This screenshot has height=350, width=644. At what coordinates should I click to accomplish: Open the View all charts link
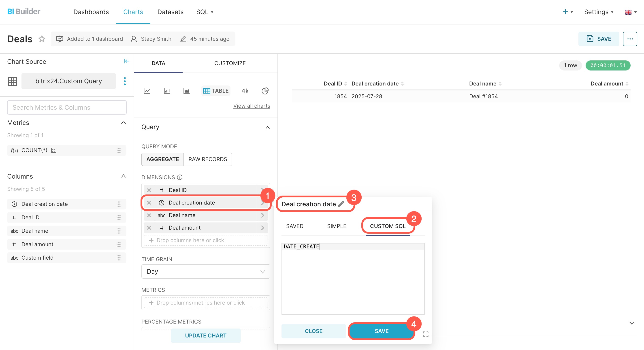[x=252, y=106]
